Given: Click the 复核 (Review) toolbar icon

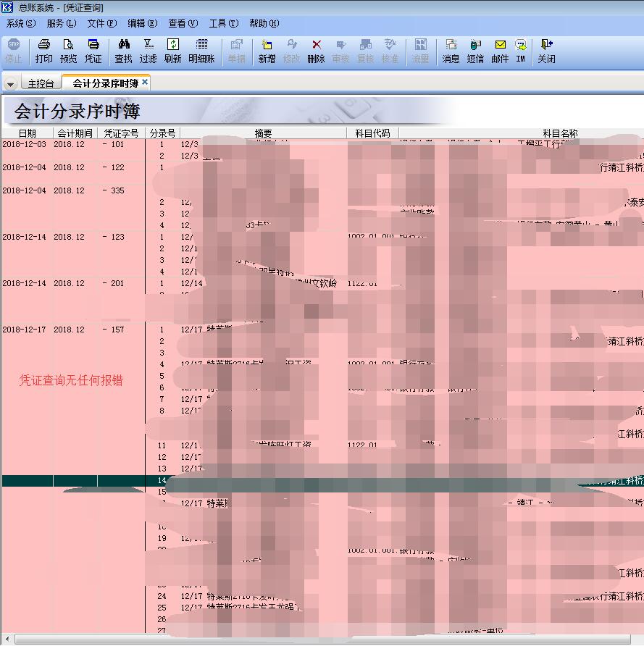Looking at the screenshot, I should click(366, 51).
